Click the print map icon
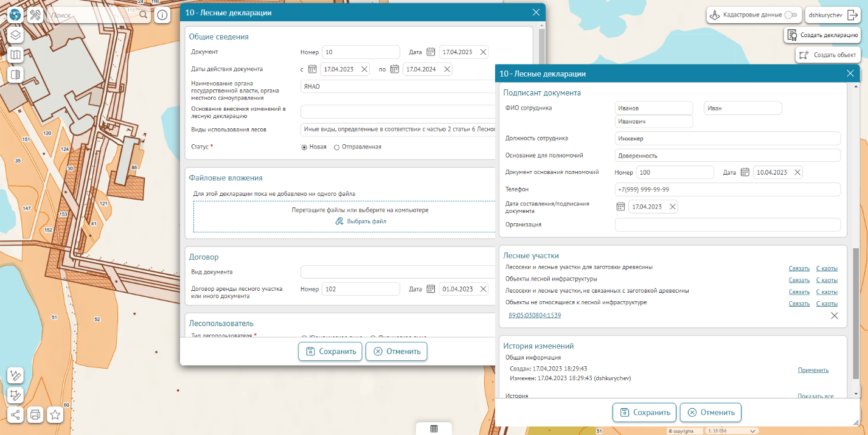The image size is (868, 435). pos(35,415)
